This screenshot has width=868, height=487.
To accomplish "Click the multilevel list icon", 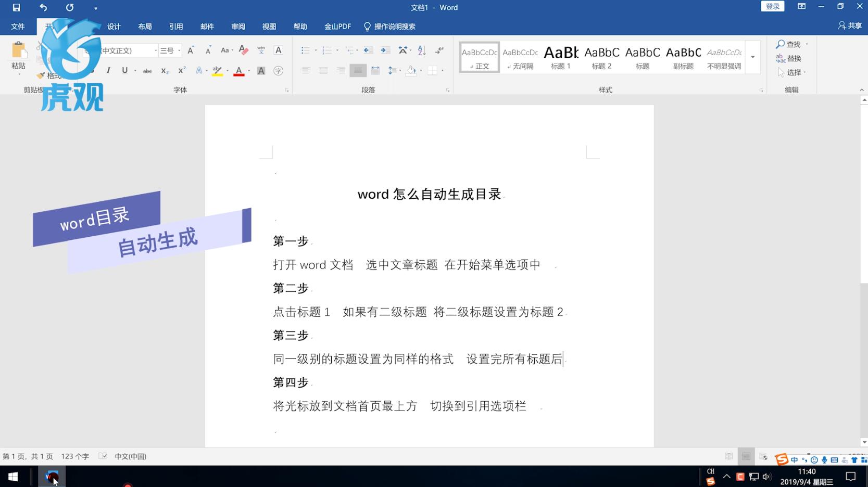I will (x=349, y=50).
